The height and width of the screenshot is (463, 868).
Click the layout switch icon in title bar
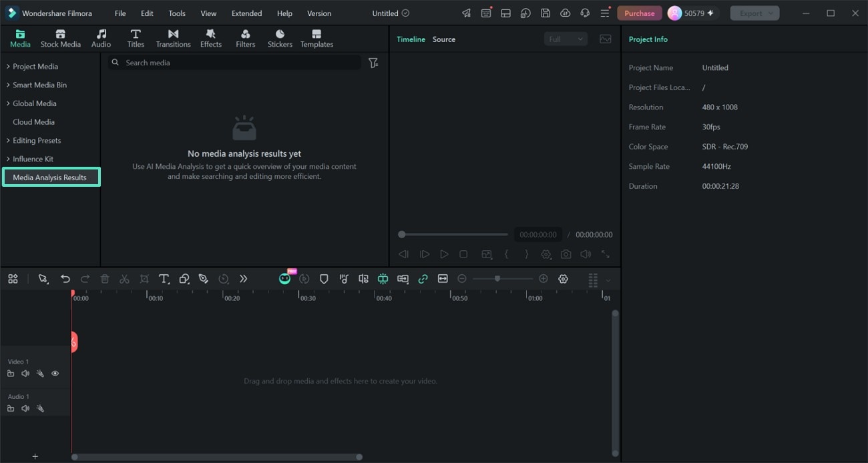(x=505, y=13)
